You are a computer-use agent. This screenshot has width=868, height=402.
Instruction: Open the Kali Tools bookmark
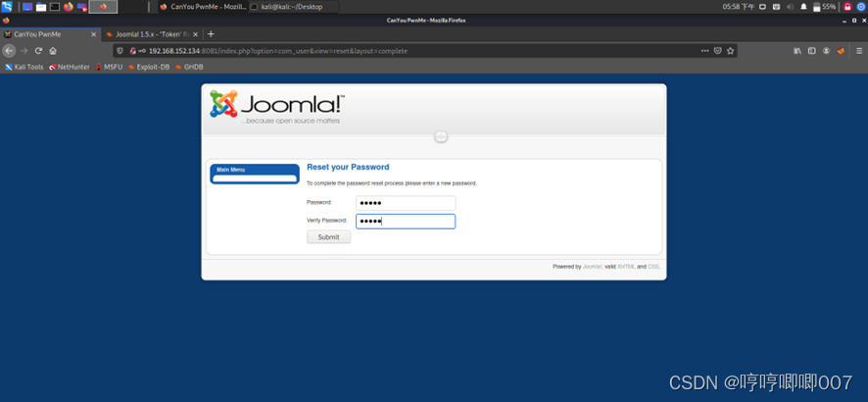tap(24, 67)
